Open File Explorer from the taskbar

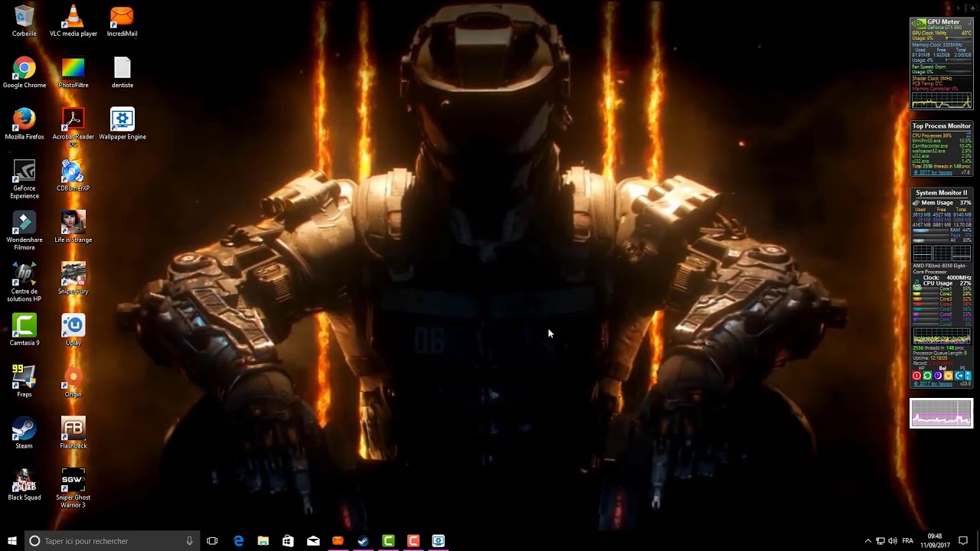(263, 541)
